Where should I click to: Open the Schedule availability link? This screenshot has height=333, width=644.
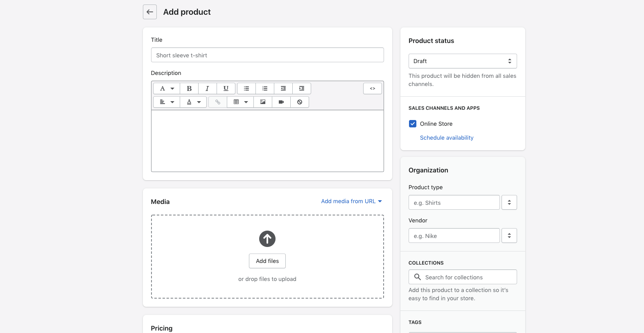coord(447,138)
